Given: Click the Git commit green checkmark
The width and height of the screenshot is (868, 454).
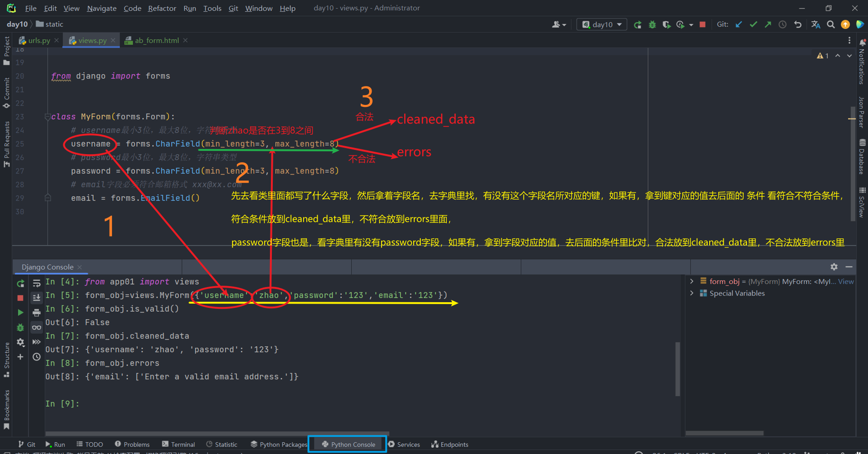Looking at the screenshot, I should [754, 25].
